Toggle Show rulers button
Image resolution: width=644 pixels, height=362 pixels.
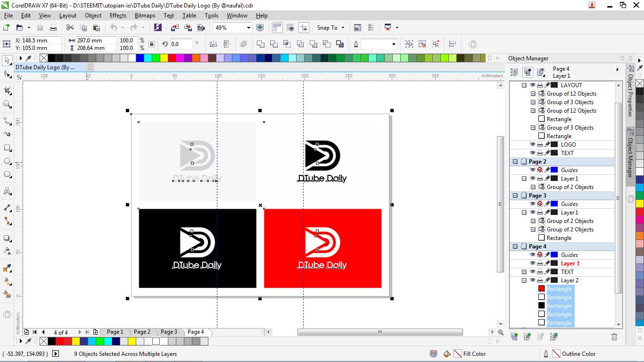coord(278,28)
